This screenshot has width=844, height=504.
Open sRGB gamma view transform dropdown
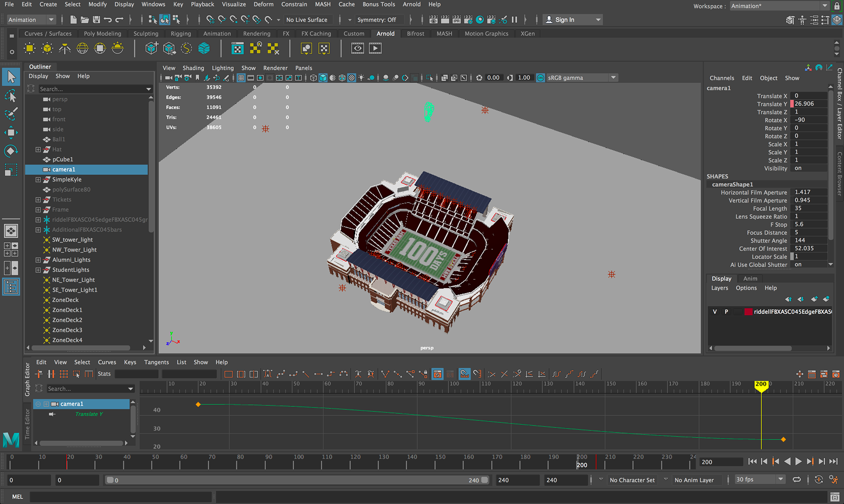[x=582, y=78]
